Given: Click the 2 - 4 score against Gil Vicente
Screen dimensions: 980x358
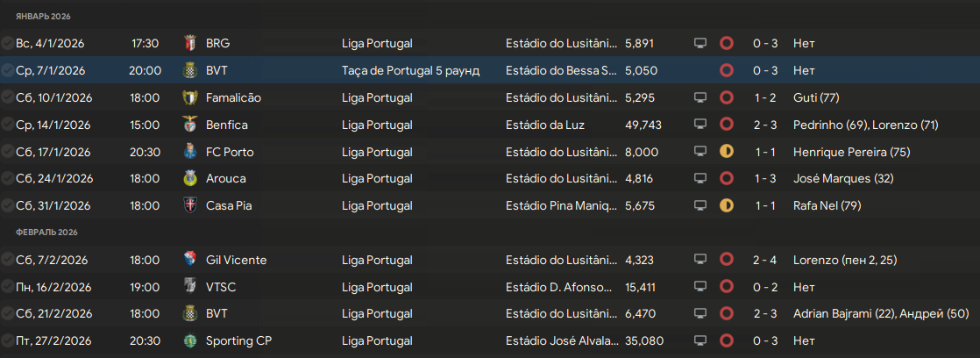Looking at the screenshot, I should pos(764,260).
